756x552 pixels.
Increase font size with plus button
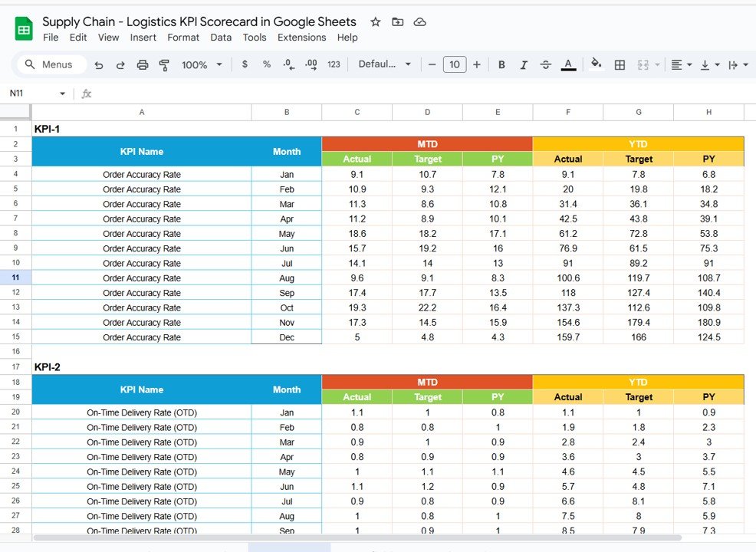[x=477, y=64]
